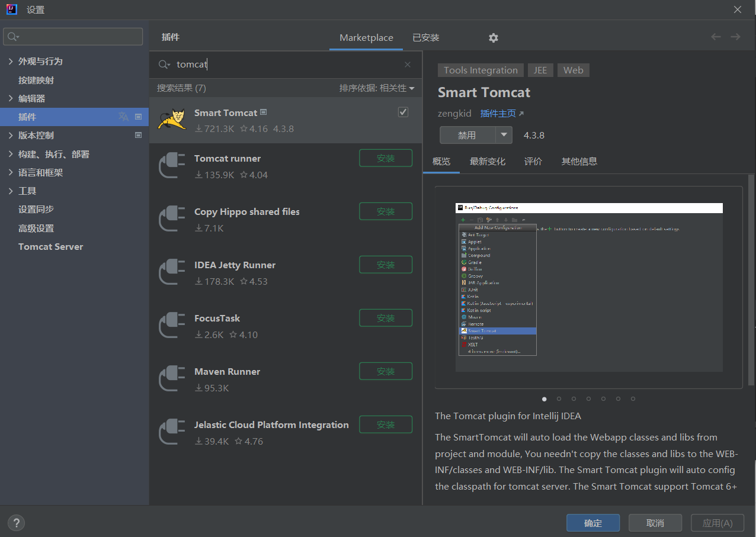Click the JEE tag
Viewport: 756px width, 537px height.
coord(540,70)
